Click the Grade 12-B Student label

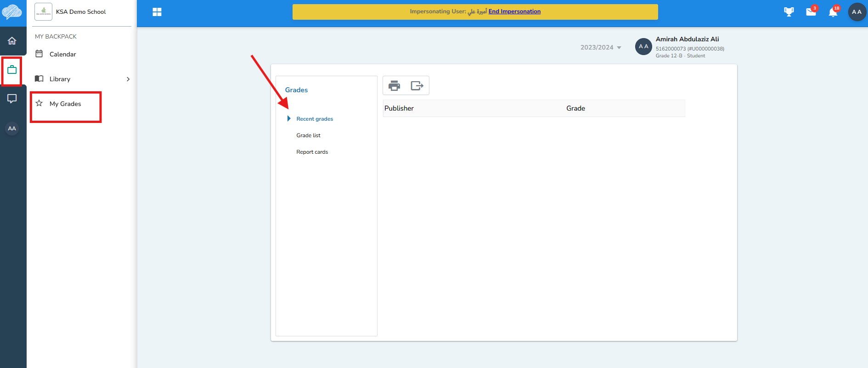680,56
